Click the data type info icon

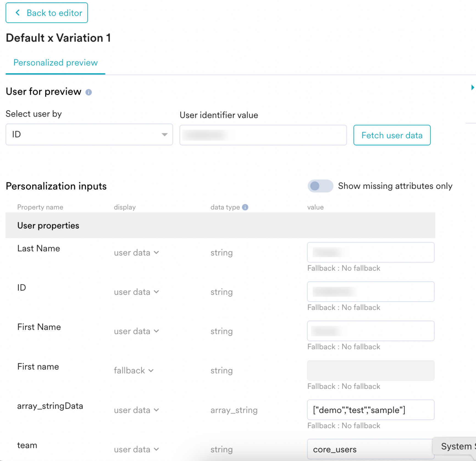click(245, 207)
